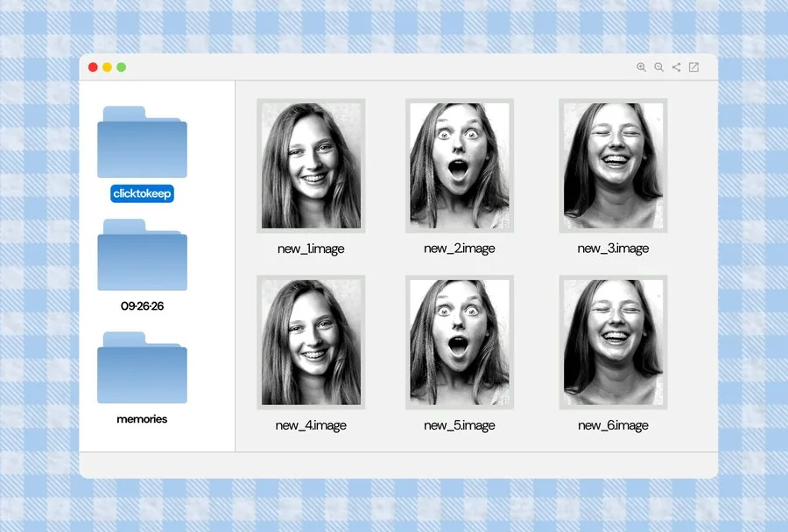Image resolution: width=788 pixels, height=532 pixels.
Task: Click the share icon in the toolbar
Action: click(677, 67)
